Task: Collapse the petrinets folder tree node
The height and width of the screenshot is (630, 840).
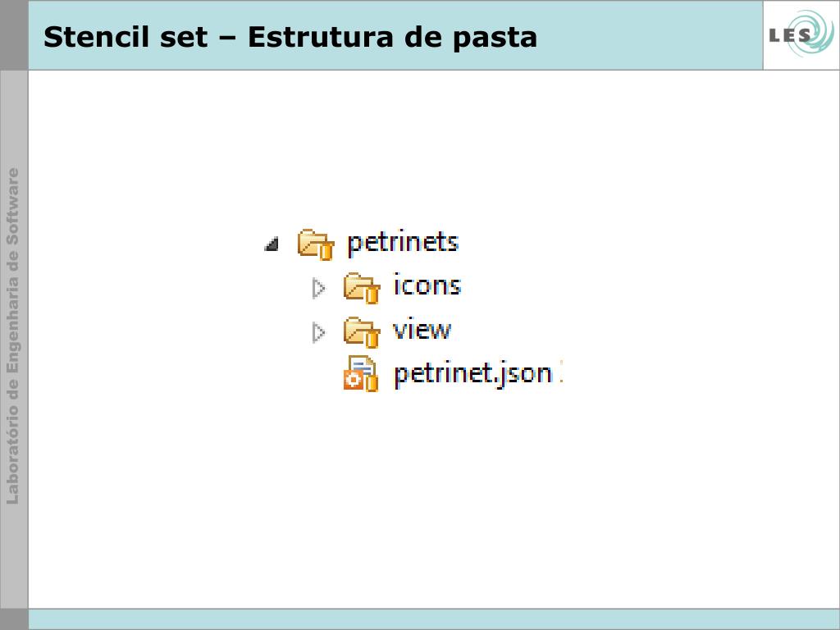Action: (272, 244)
